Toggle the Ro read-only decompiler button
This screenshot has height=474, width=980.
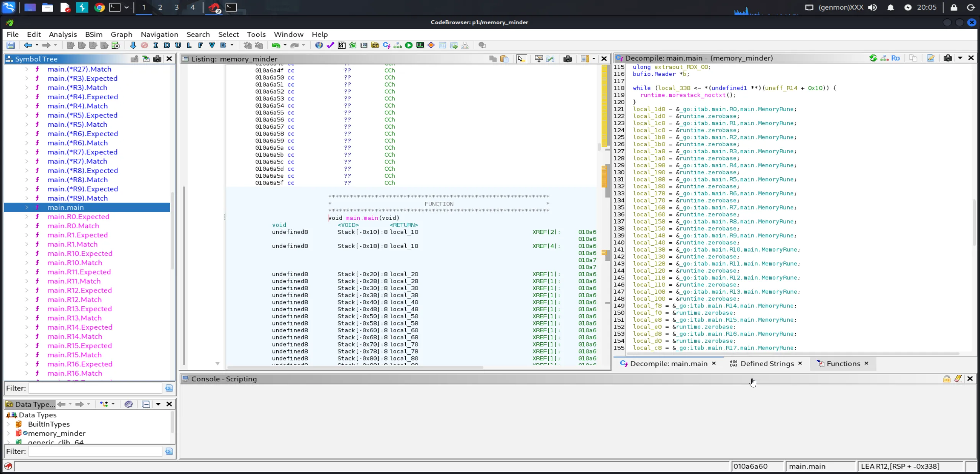[x=895, y=58]
